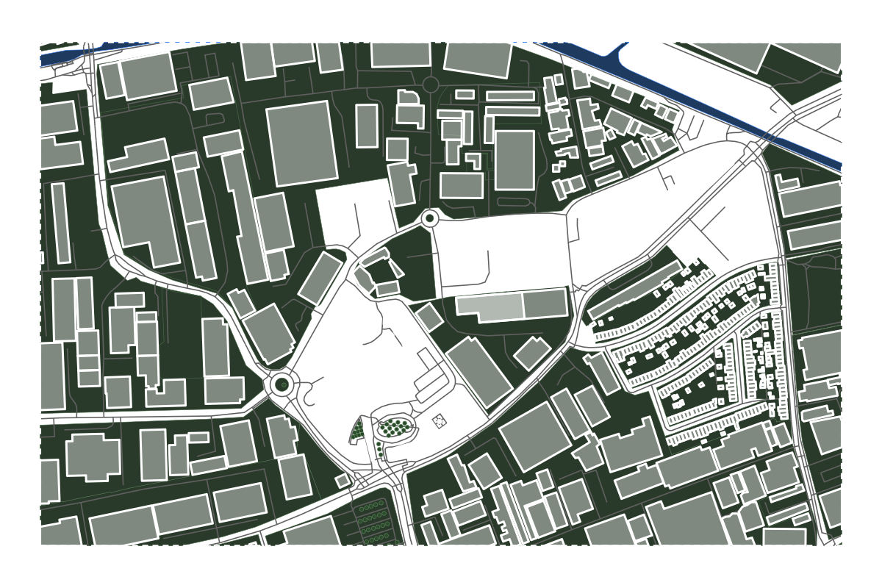Select the largest square building footprint
Image resolution: width=882 pixels, height=588 pixels.
[x=302, y=143]
